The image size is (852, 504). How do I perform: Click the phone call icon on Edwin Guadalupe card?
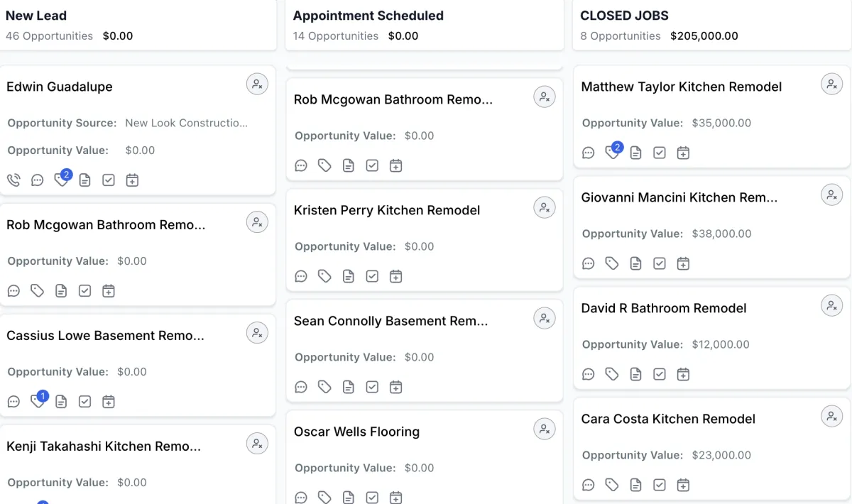click(x=13, y=180)
